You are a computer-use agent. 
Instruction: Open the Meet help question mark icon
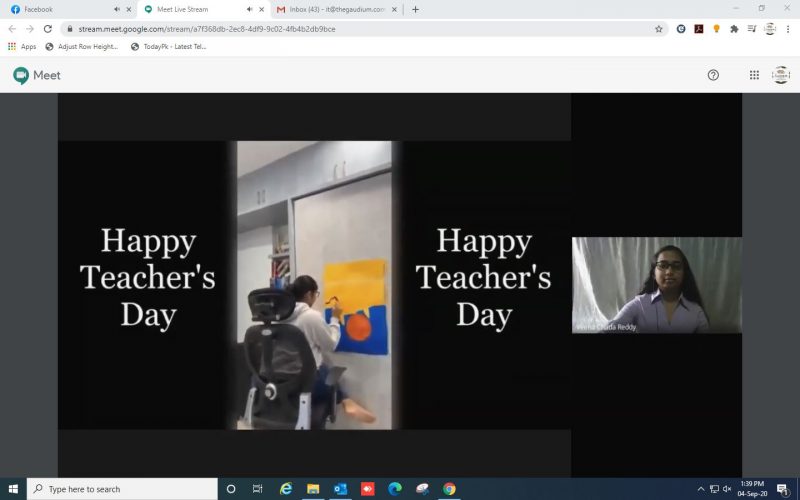tap(713, 75)
